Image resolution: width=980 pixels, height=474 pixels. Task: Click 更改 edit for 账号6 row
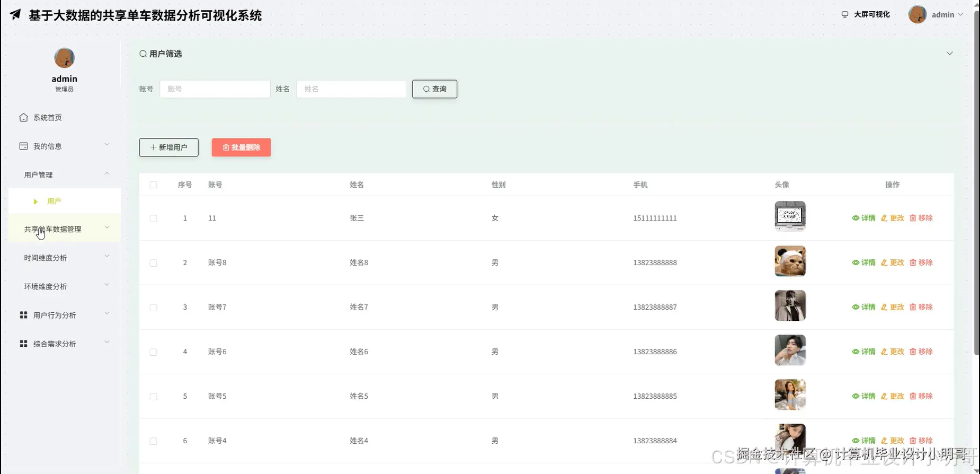(893, 352)
